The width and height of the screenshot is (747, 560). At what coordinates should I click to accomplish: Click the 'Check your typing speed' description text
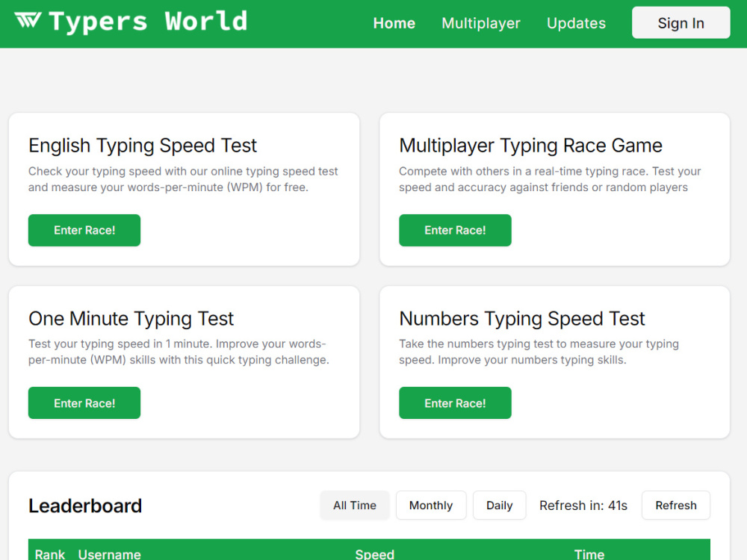coord(183,179)
